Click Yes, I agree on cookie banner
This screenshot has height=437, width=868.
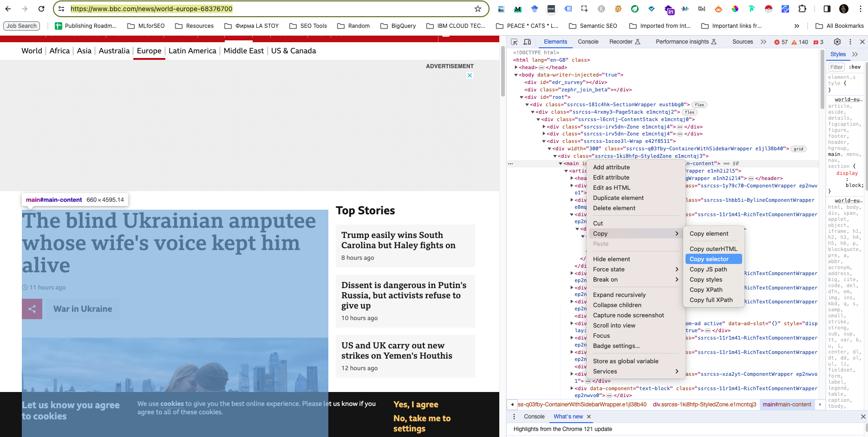coord(416,405)
